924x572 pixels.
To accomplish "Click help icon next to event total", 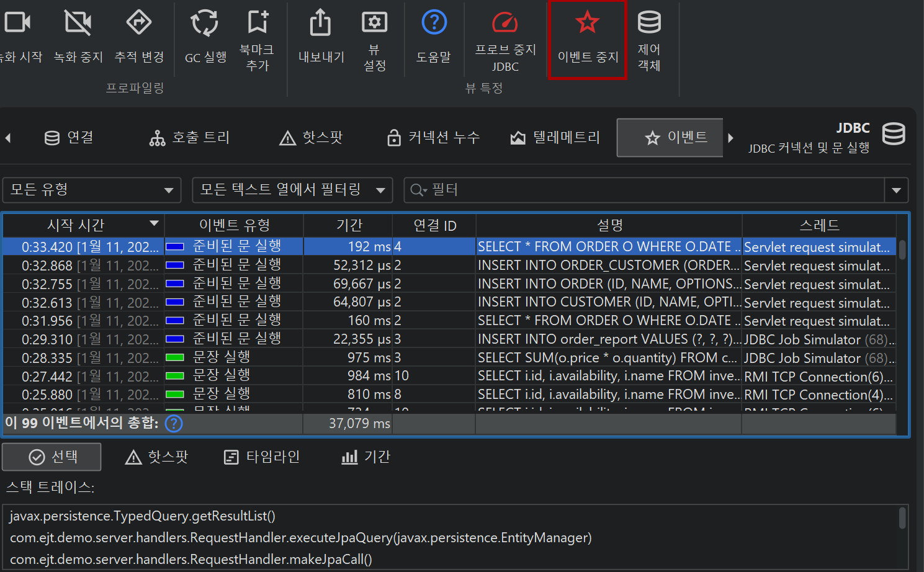I will click(174, 424).
